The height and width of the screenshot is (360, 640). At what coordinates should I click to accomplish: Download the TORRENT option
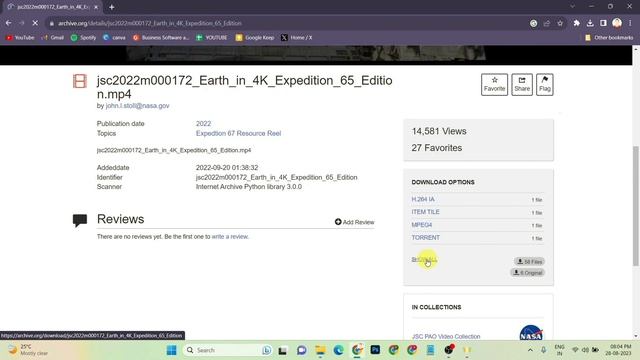426,238
